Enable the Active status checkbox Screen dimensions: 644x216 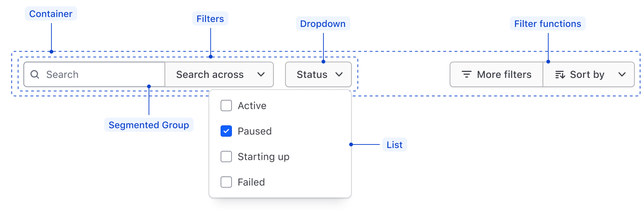pyautogui.click(x=226, y=105)
